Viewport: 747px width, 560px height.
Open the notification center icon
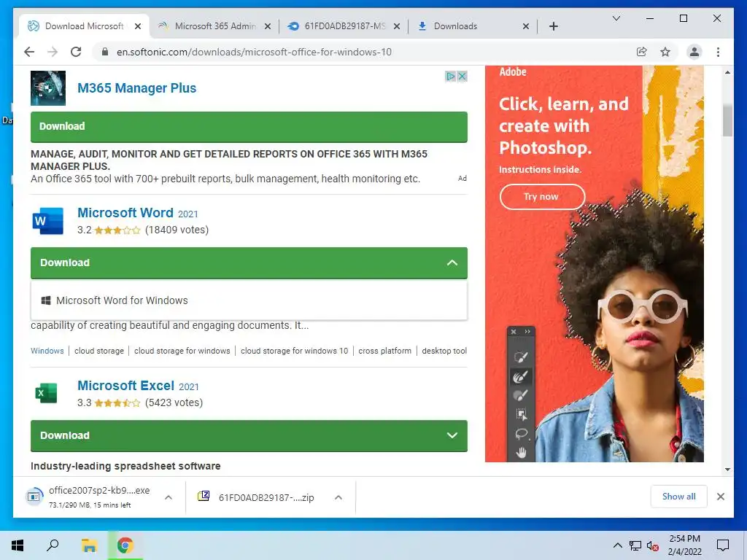pyautogui.click(x=723, y=545)
